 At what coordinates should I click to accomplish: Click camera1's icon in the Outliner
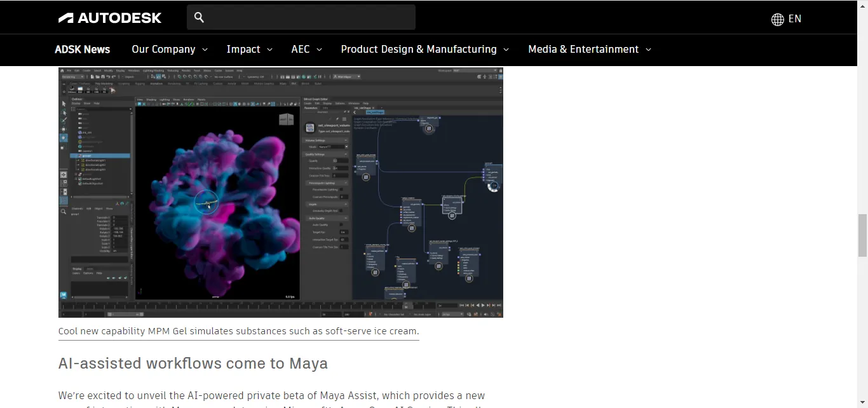(79, 151)
